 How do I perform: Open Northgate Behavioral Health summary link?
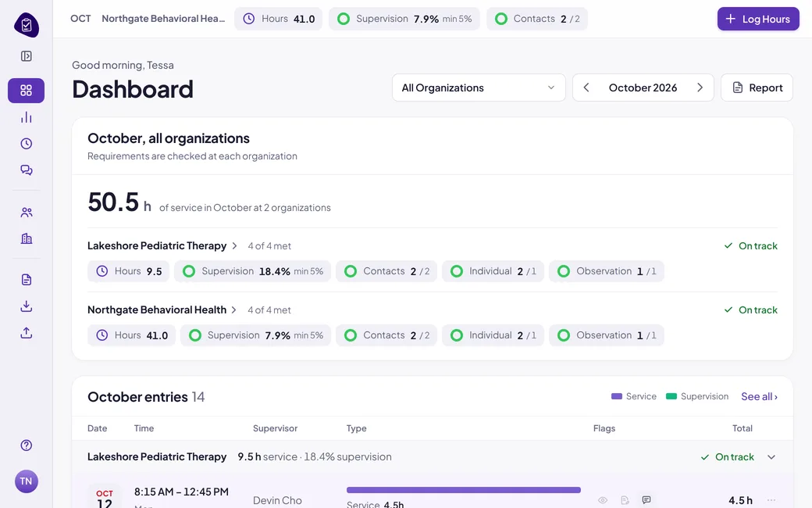pyautogui.click(x=162, y=310)
